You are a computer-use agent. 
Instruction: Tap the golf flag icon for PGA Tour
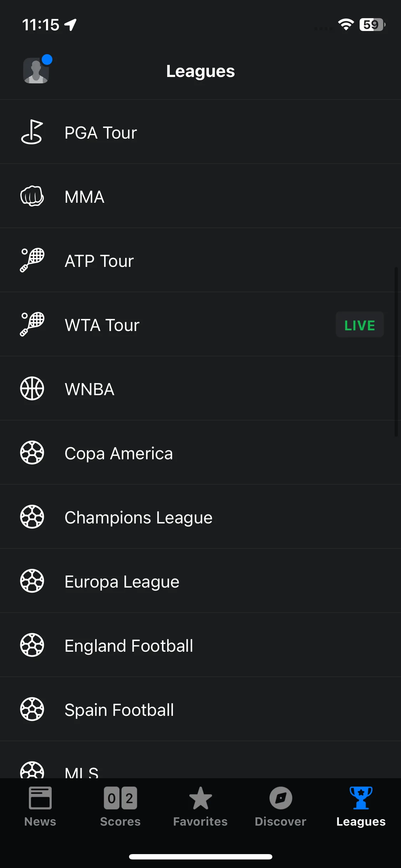(x=32, y=132)
